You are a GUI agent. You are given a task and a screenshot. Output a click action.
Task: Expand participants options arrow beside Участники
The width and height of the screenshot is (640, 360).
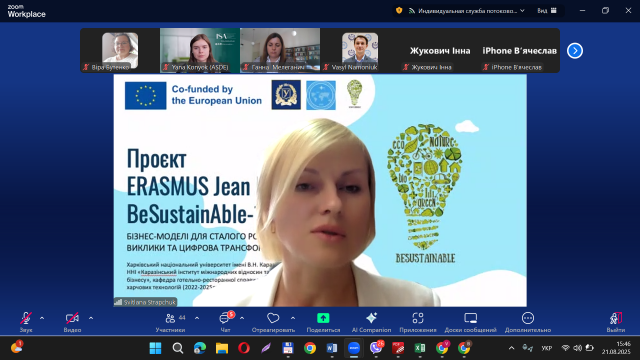click(197, 318)
